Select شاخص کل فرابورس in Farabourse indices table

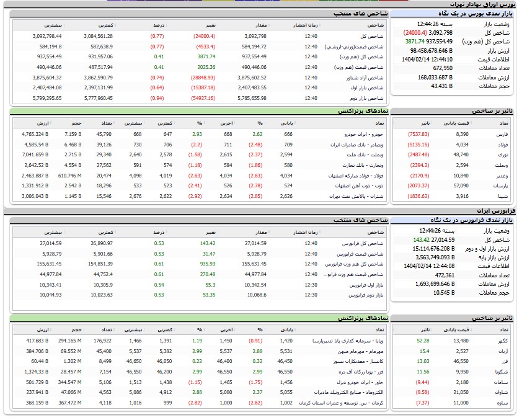[x=363, y=243]
